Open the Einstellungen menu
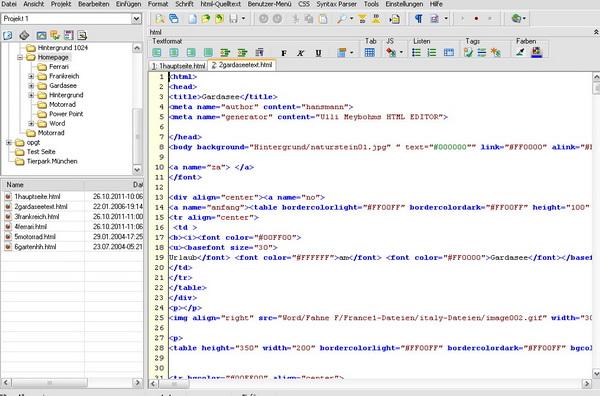This screenshot has width=600, height=396. tap(404, 4)
